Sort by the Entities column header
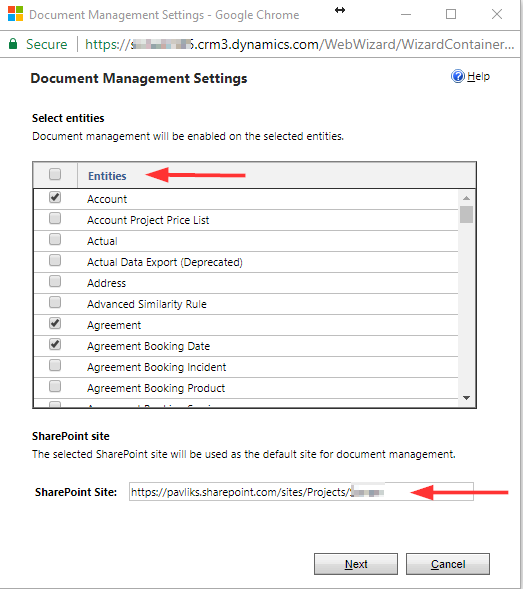 107,176
